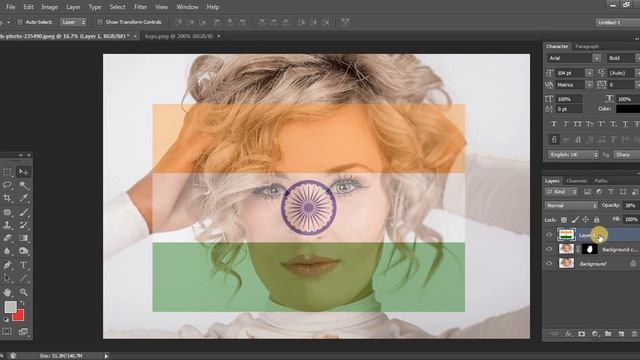Select the Horizontal Type tool
Screen dimensions: 640x360
pyautogui.click(x=23, y=265)
